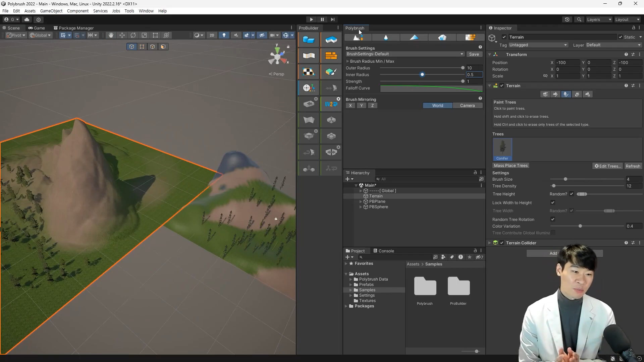This screenshot has width=644, height=362.
Task: Disable the Random Tree Rotation checkbox
Action: tap(553, 219)
